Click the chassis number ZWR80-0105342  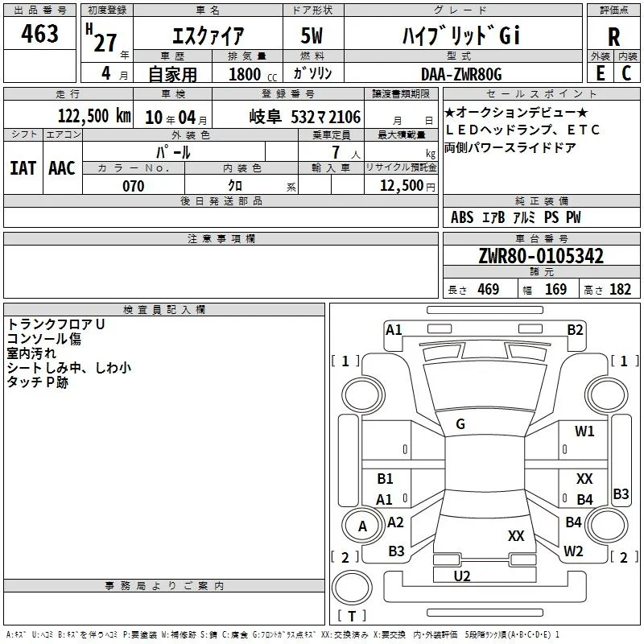[x=541, y=255]
